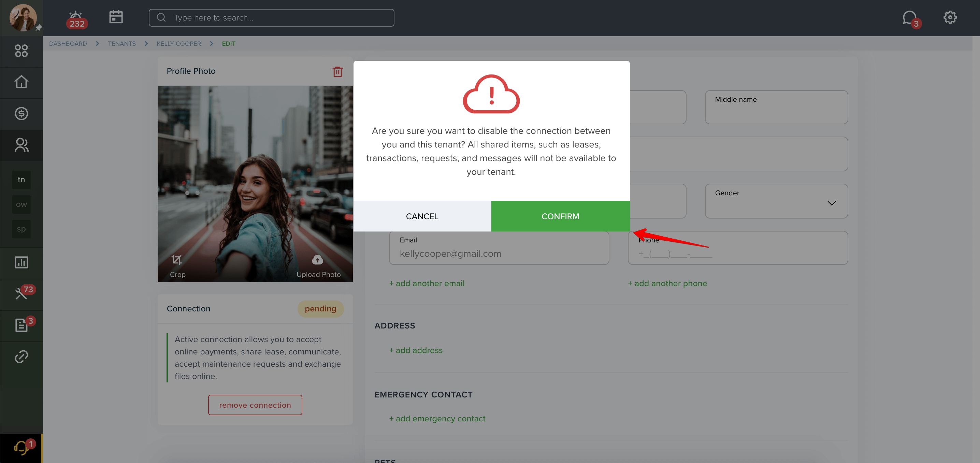
Task: Open the link chain icon in sidebar
Action: [21, 357]
